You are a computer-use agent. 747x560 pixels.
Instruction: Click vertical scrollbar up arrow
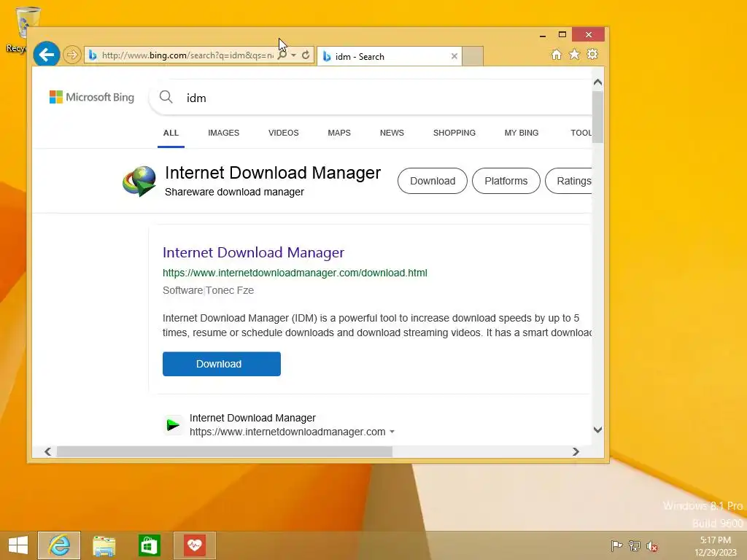click(598, 82)
